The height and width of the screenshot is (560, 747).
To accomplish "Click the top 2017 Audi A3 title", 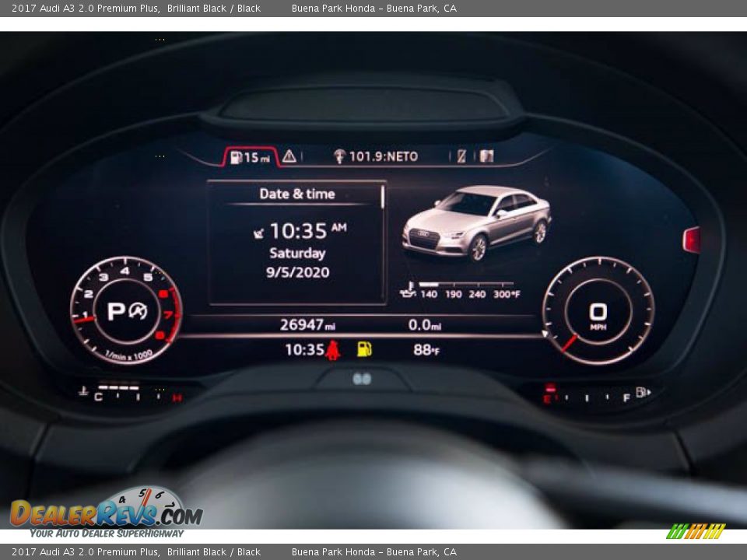I will [136, 8].
